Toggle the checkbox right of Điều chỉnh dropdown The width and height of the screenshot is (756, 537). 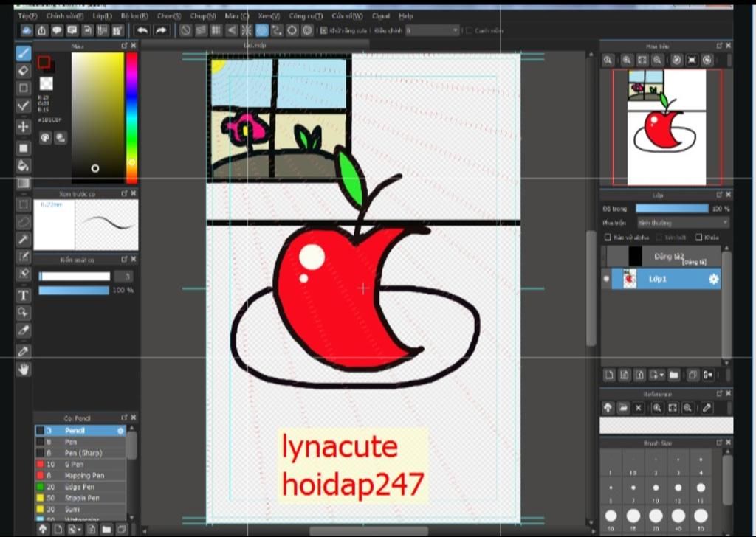click(x=469, y=30)
